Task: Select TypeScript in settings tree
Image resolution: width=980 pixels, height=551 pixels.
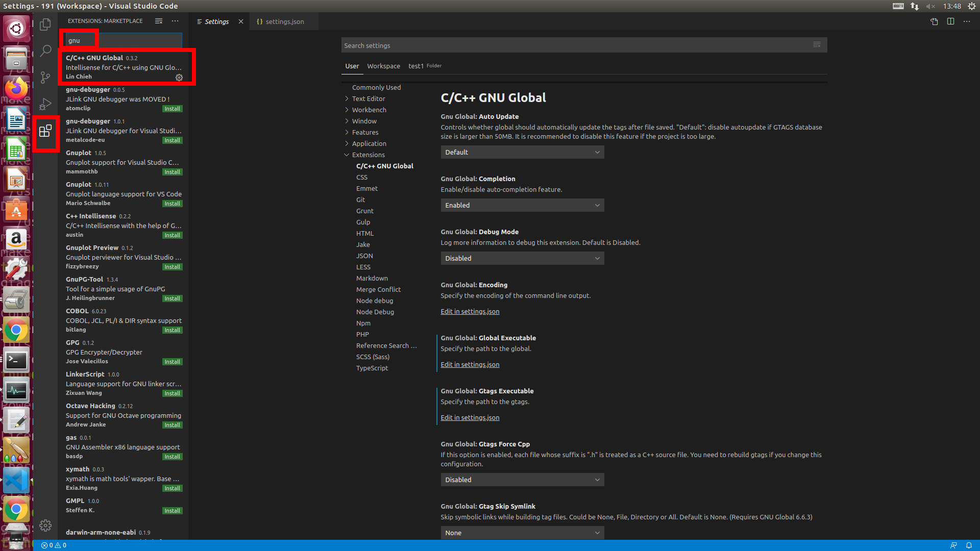Action: pyautogui.click(x=372, y=368)
